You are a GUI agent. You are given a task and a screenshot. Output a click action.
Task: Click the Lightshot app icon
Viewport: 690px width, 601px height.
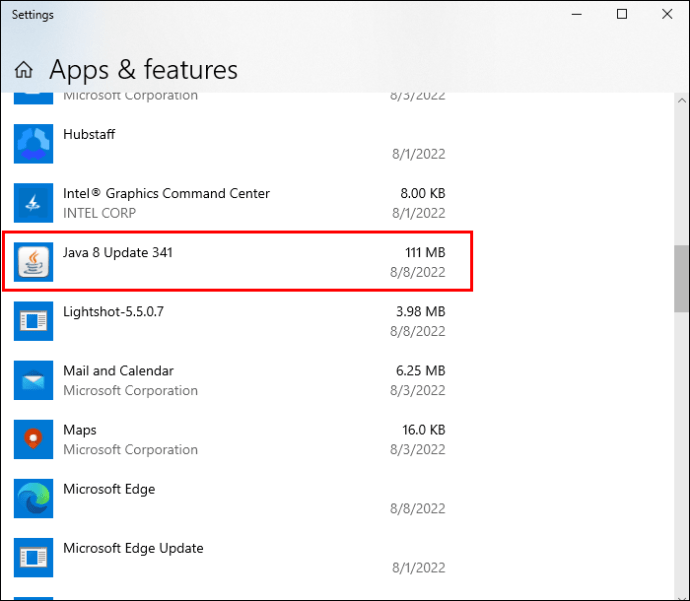[x=33, y=321]
